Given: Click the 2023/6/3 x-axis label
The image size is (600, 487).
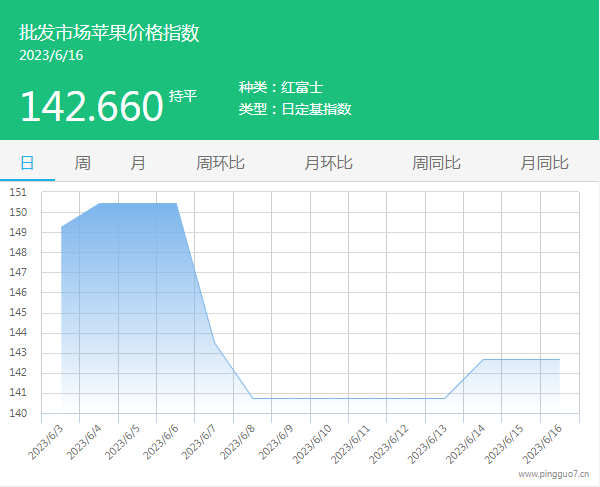Looking at the screenshot, I should 47,443.
